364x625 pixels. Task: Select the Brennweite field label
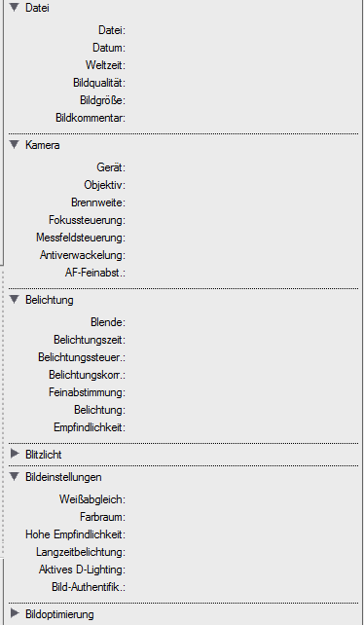point(98,202)
